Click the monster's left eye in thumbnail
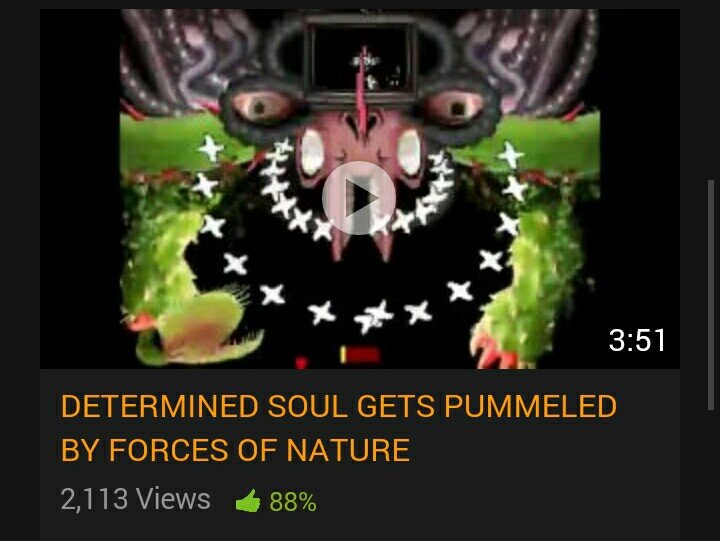 (263, 107)
